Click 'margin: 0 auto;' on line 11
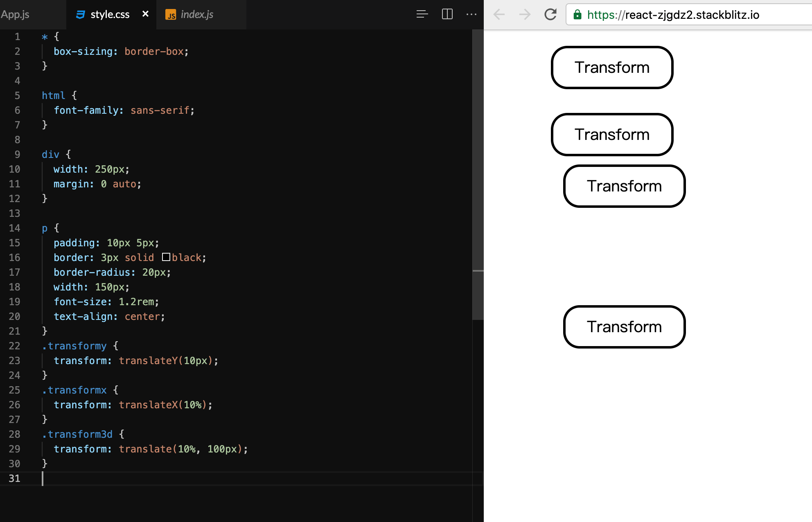 (97, 184)
